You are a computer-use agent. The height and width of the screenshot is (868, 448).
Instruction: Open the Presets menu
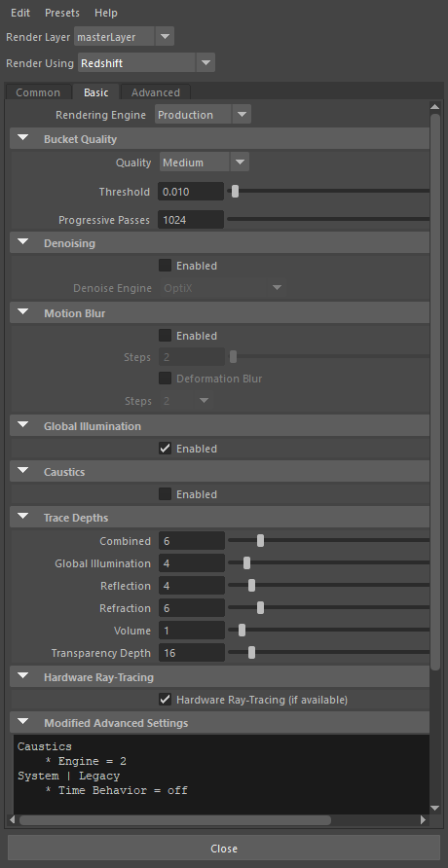click(62, 13)
